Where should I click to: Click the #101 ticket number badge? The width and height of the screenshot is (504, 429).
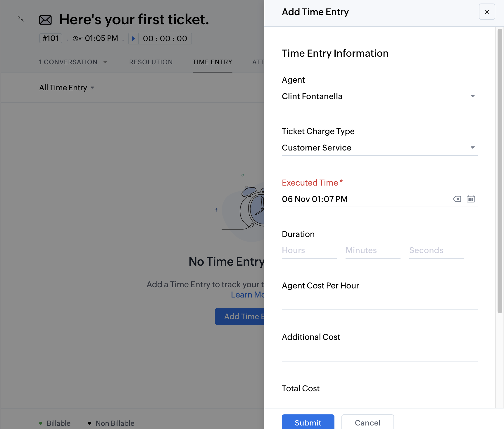[x=50, y=38]
